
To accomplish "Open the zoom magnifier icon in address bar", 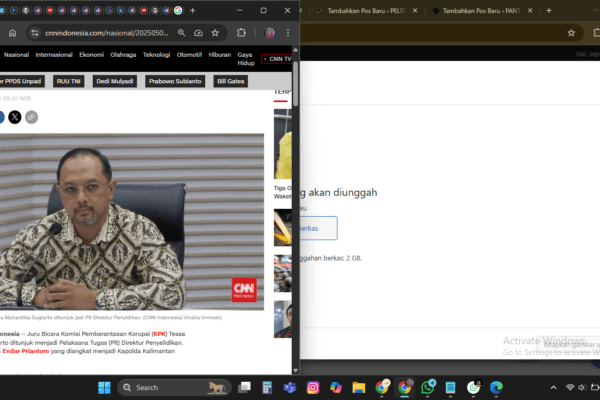I will (181, 33).
